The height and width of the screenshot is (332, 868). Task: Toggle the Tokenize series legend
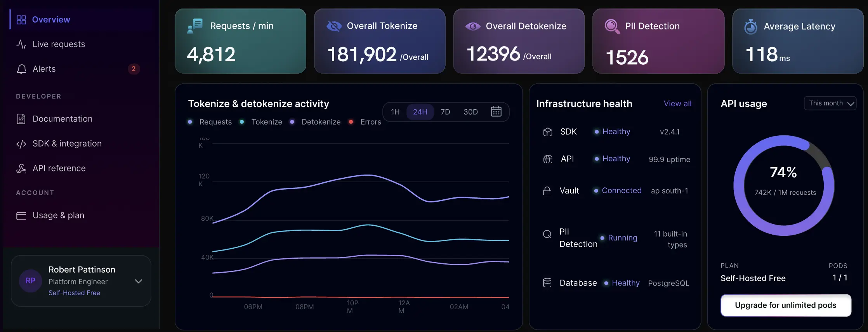click(x=261, y=122)
